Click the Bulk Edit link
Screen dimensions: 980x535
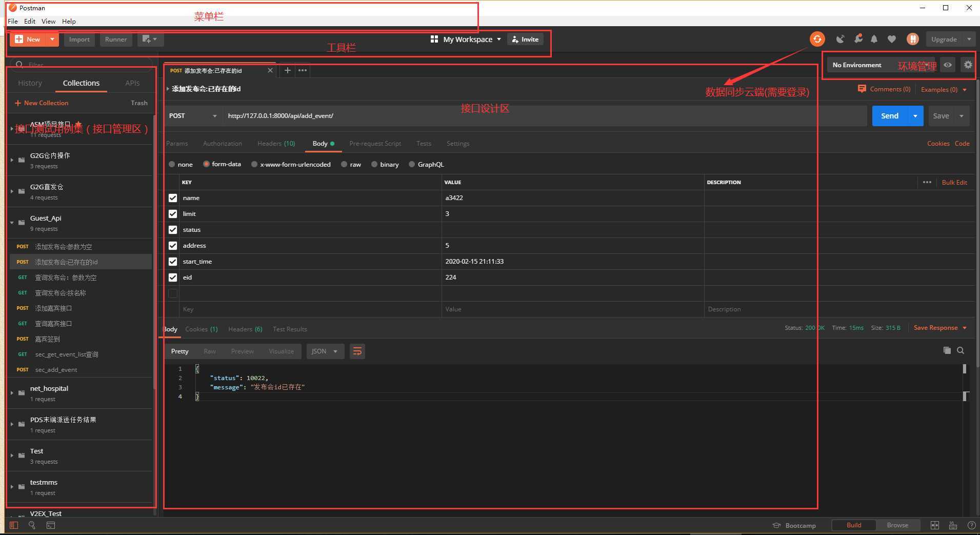tap(954, 182)
